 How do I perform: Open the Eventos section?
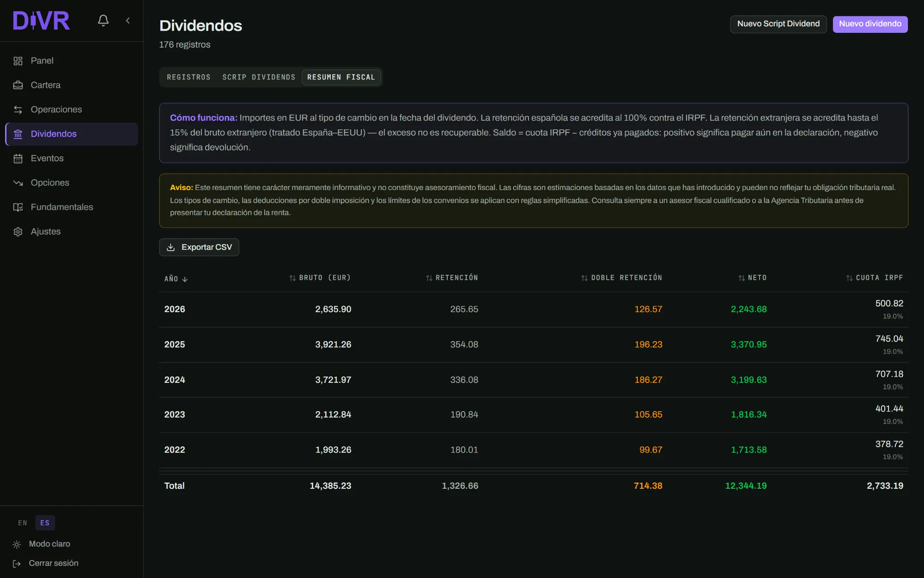tap(72, 158)
